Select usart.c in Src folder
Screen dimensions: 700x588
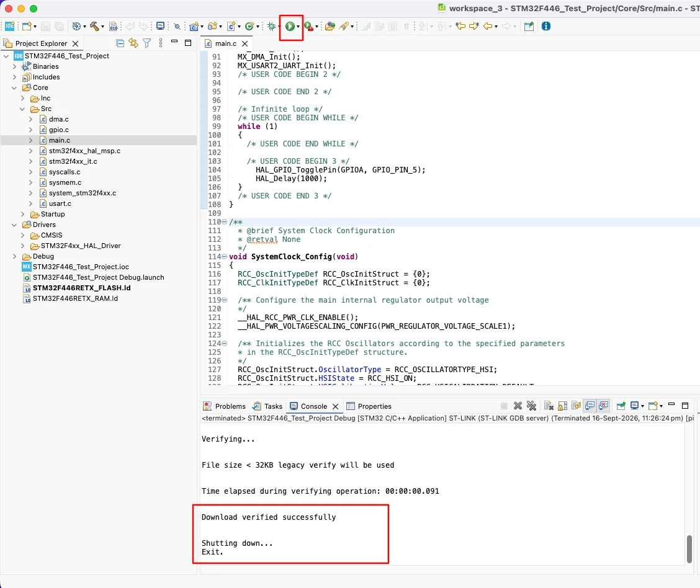60,204
